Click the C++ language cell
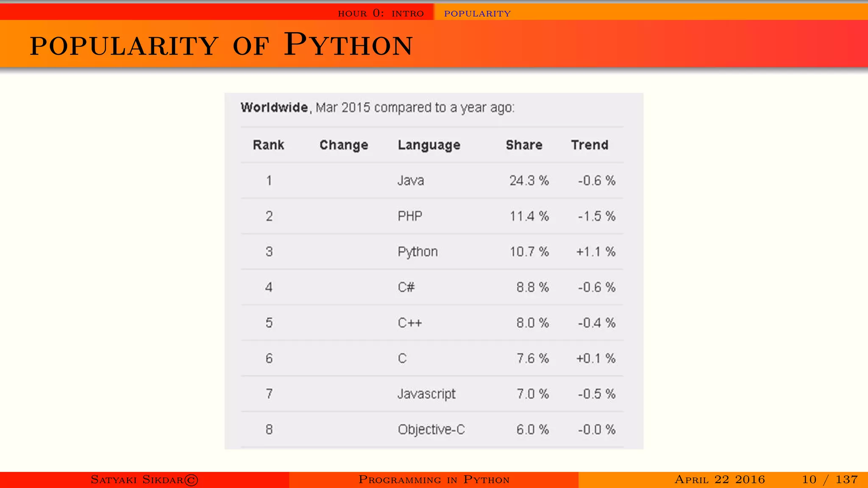868x488 pixels. pyautogui.click(x=409, y=323)
